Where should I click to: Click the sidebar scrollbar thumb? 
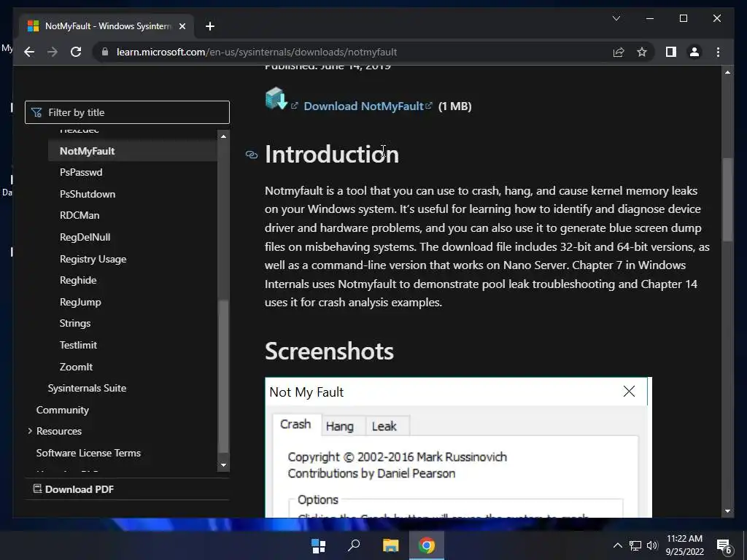[223, 376]
